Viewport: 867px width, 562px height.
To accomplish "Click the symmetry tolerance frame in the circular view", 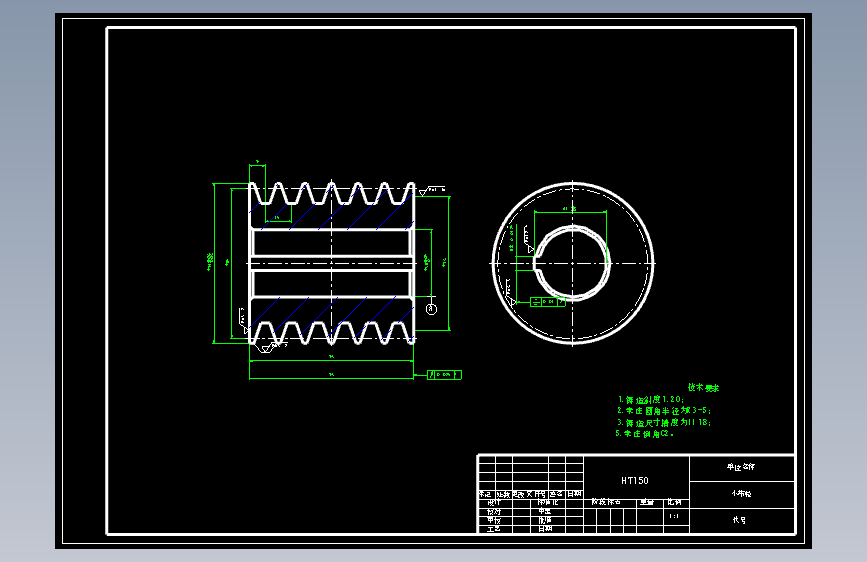I will click(x=547, y=302).
